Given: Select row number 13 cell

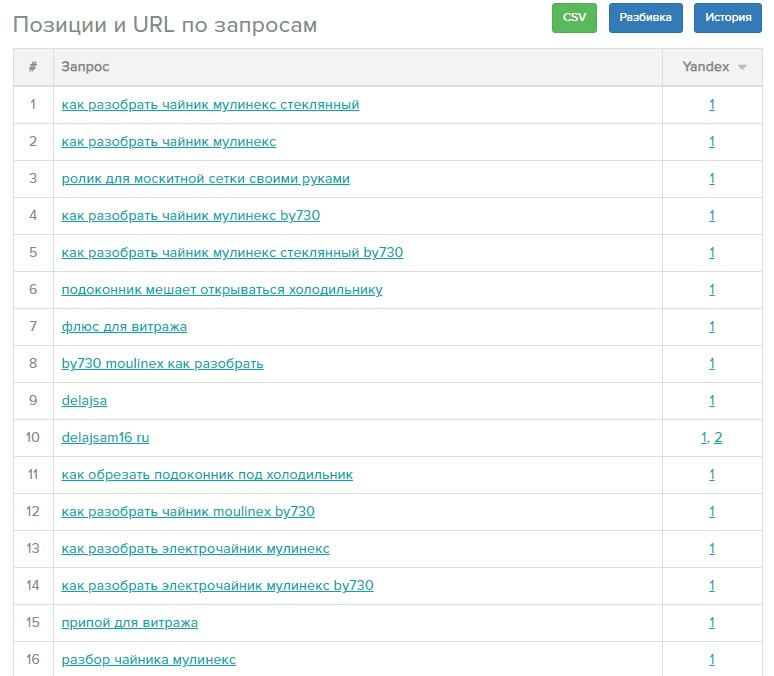Looking at the screenshot, I should 33,549.
